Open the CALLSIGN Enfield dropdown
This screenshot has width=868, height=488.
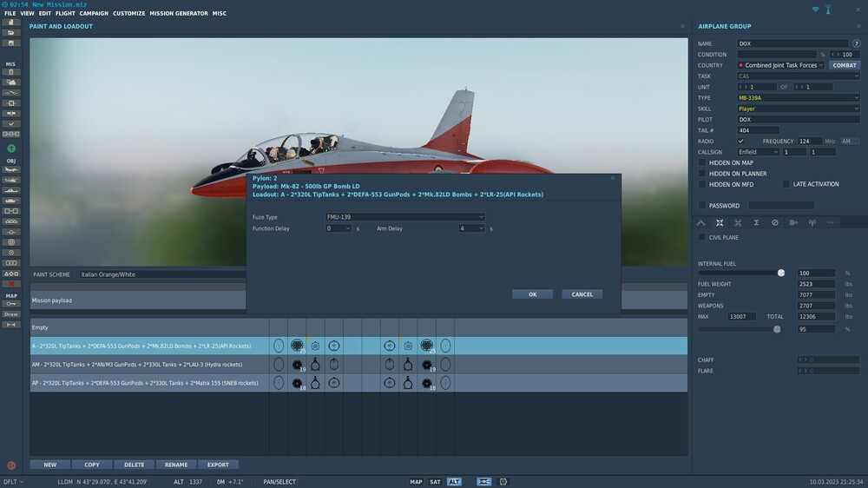(758, 152)
